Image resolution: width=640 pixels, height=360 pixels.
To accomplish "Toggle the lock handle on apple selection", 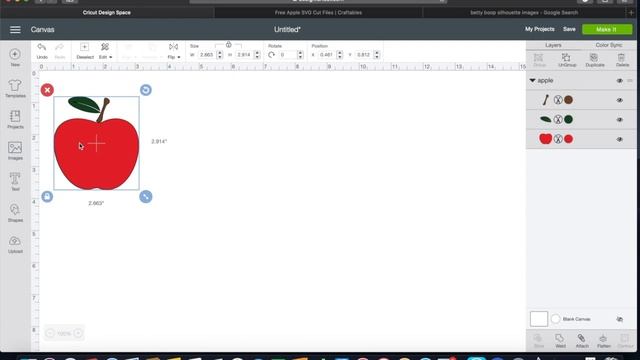I will tap(47, 196).
